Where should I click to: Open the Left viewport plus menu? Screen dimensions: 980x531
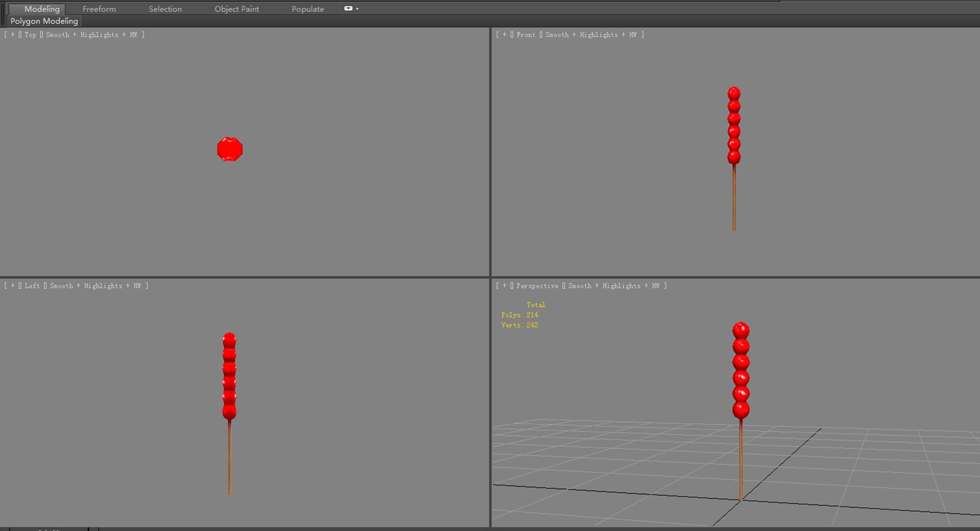point(13,286)
